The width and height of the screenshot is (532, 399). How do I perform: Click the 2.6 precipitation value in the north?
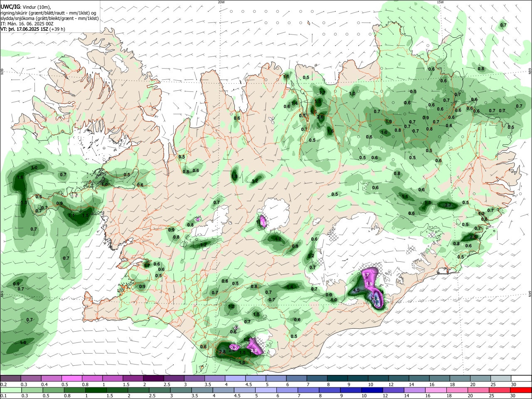[320, 117]
